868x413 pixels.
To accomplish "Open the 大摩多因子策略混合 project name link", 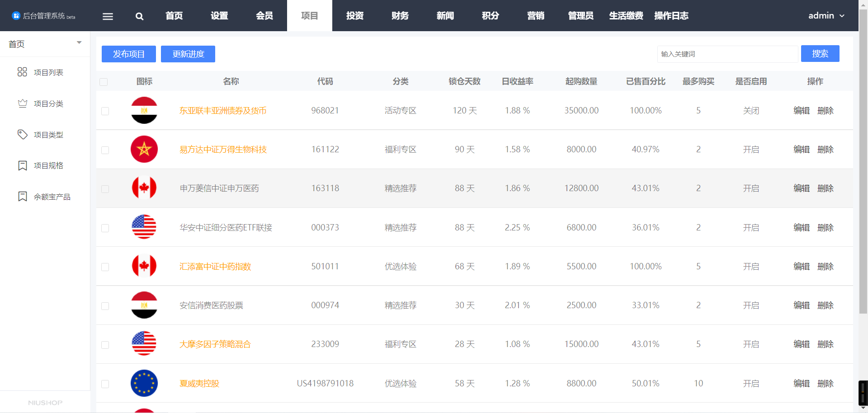I will (x=215, y=344).
